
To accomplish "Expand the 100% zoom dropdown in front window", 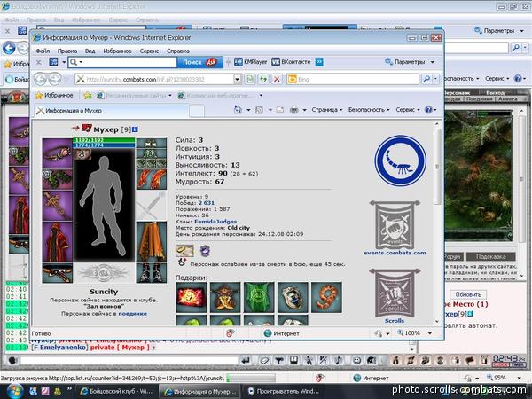I will 430,333.
